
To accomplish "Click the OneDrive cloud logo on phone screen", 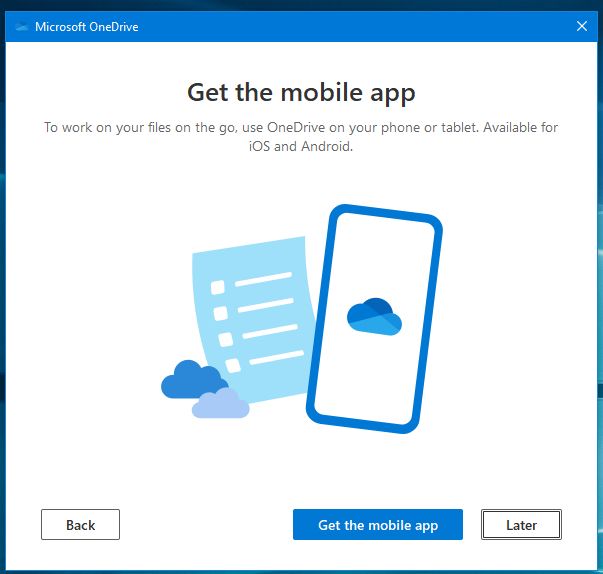I will (x=374, y=317).
